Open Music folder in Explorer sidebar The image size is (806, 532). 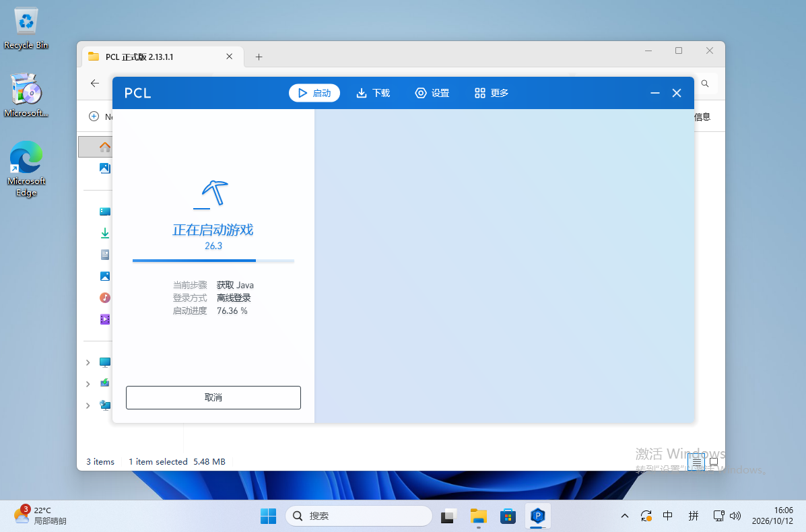[x=105, y=298]
